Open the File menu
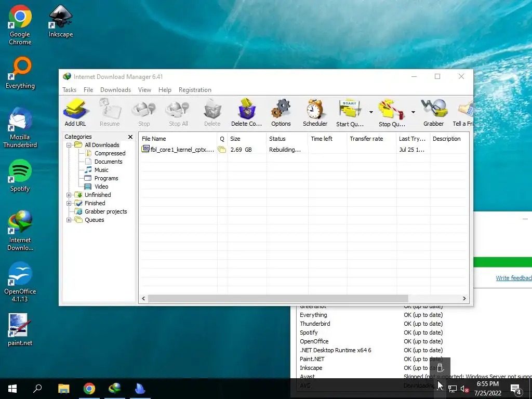 click(x=88, y=90)
